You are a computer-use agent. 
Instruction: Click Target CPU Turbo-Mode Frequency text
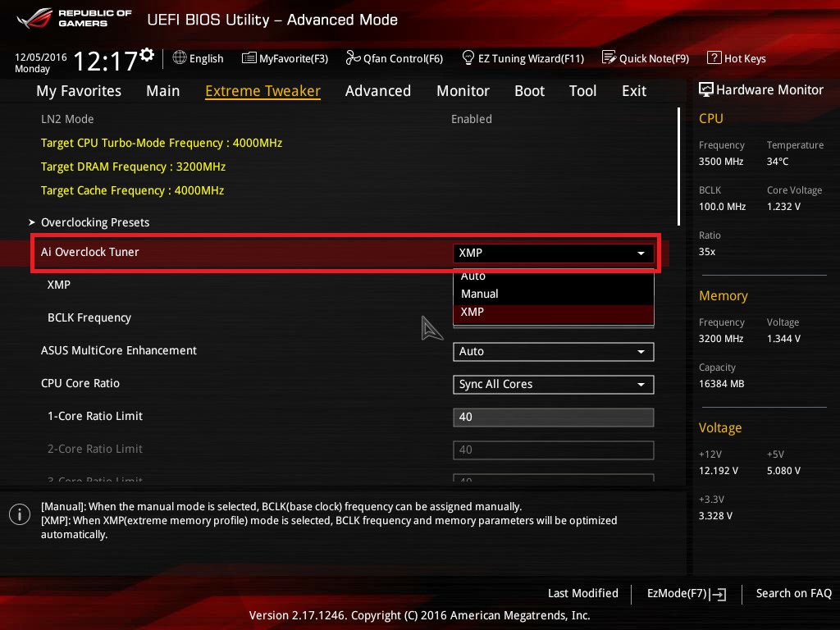click(x=162, y=143)
